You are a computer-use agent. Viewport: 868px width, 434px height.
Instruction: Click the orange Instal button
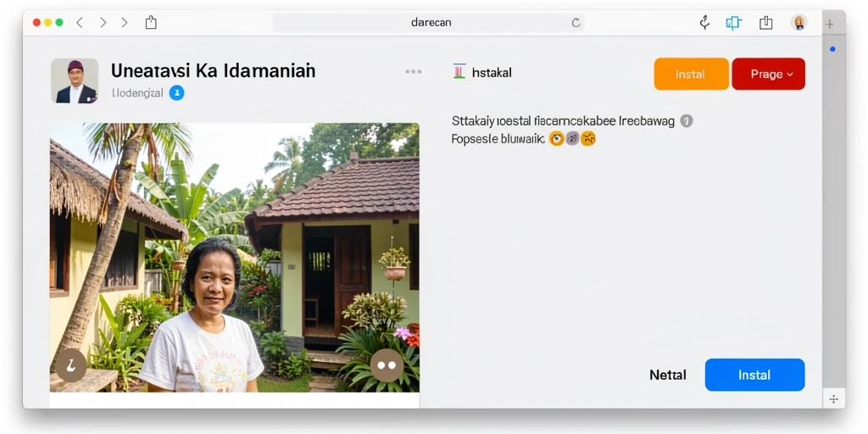click(691, 74)
